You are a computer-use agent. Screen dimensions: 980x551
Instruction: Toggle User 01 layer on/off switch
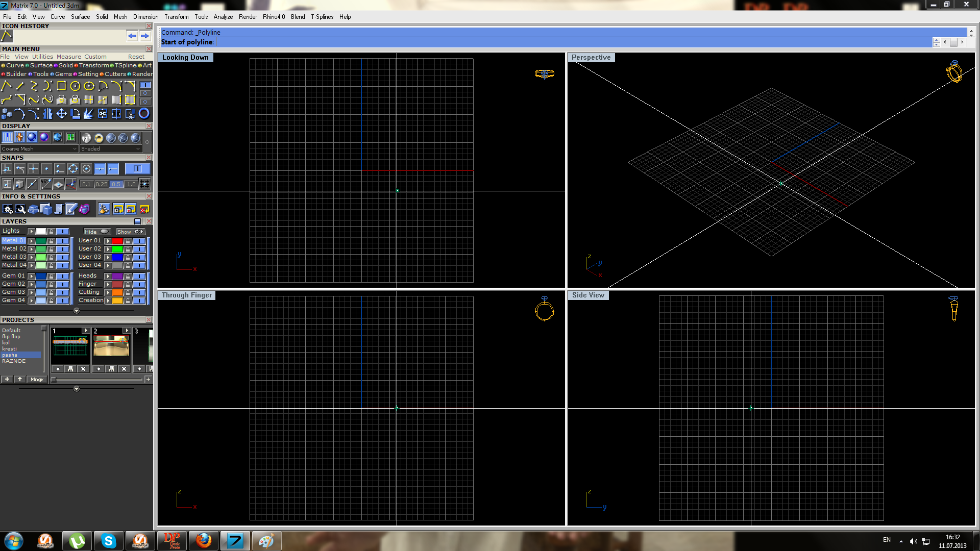[x=139, y=241]
